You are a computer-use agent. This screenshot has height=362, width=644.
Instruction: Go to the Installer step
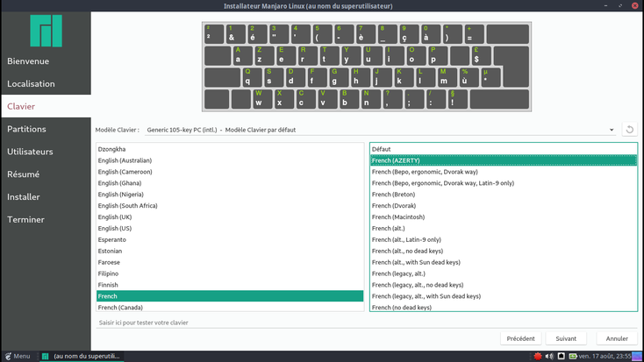46,196
